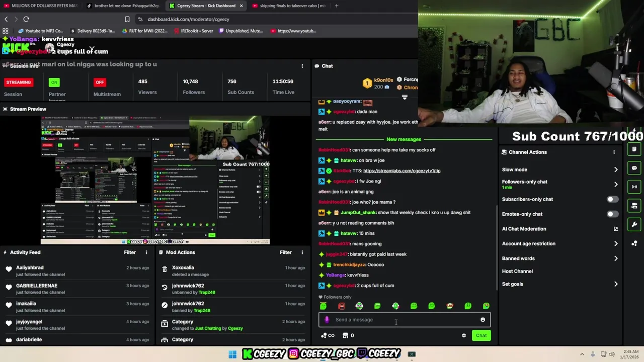This screenshot has width=644, height=362.
Task: Open the Activity Feed Filter dropdown
Action: tap(130, 252)
